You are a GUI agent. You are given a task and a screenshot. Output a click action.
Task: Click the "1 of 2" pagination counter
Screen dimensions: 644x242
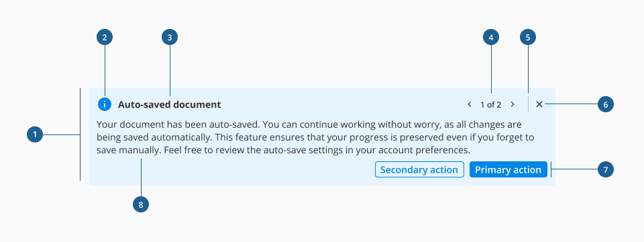(x=491, y=105)
